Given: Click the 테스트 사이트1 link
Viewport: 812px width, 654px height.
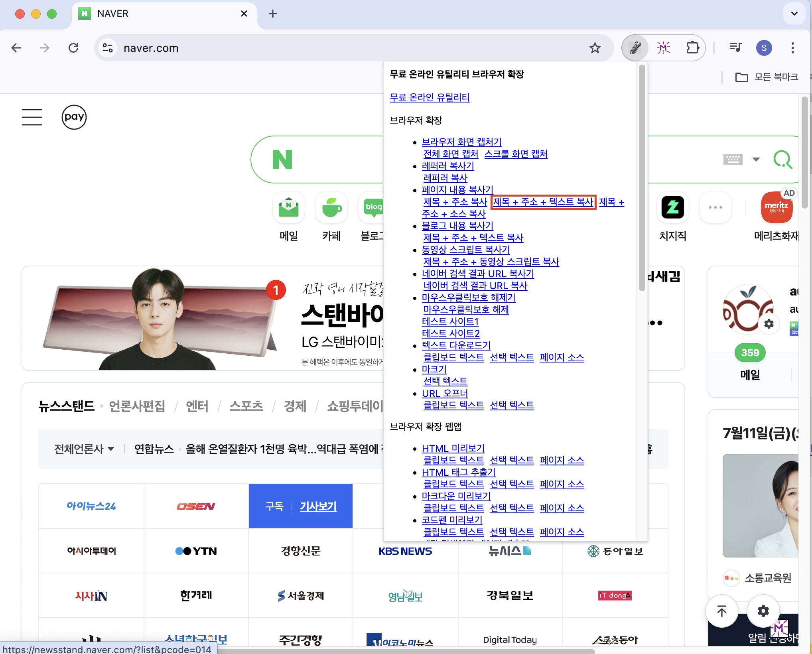Looking at the screenshot, I should (x=450, y=321).
